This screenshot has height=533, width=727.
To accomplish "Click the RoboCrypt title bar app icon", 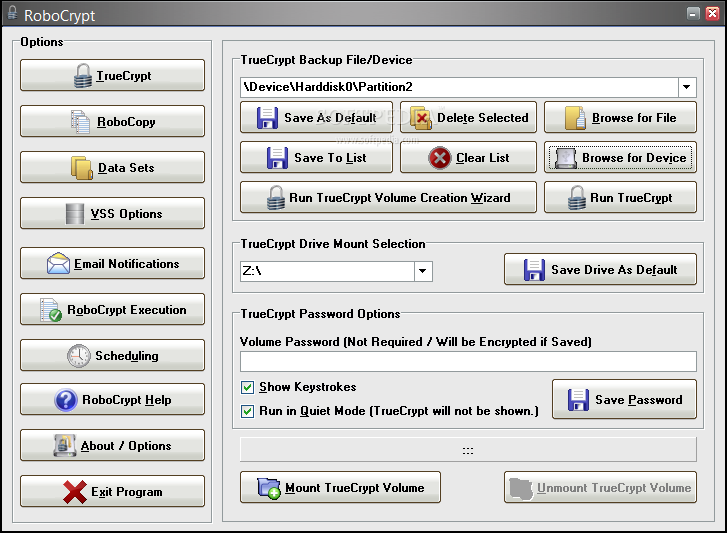I will 13,13.
